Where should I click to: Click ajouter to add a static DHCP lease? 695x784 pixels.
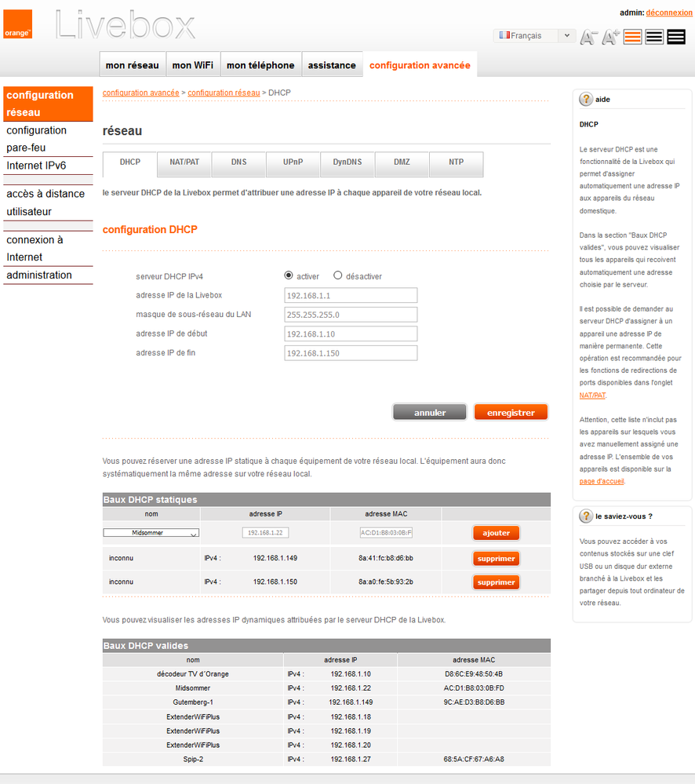[x=496, y=532]
